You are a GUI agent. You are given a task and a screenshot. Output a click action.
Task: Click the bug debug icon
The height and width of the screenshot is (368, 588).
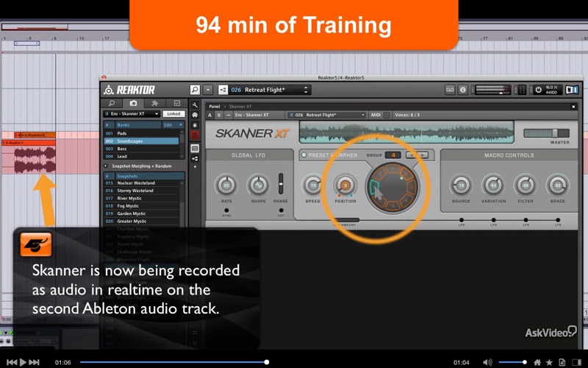click(195, 124)
